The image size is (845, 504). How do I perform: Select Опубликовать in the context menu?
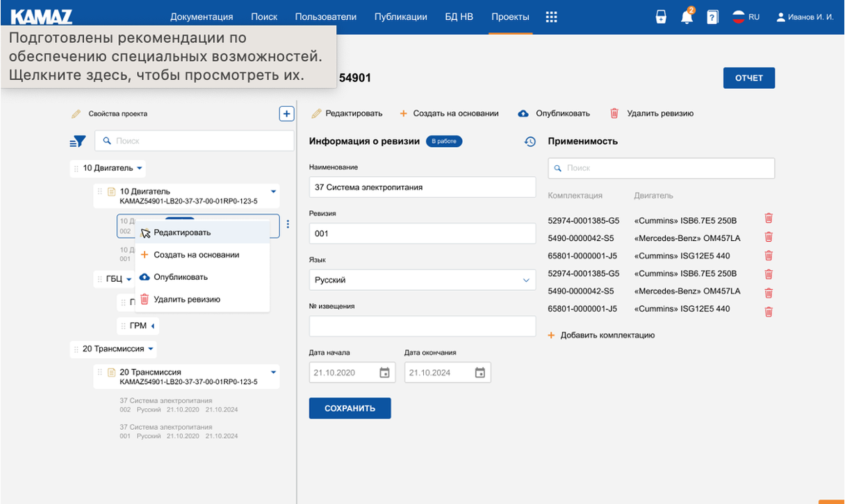(181, 277)
